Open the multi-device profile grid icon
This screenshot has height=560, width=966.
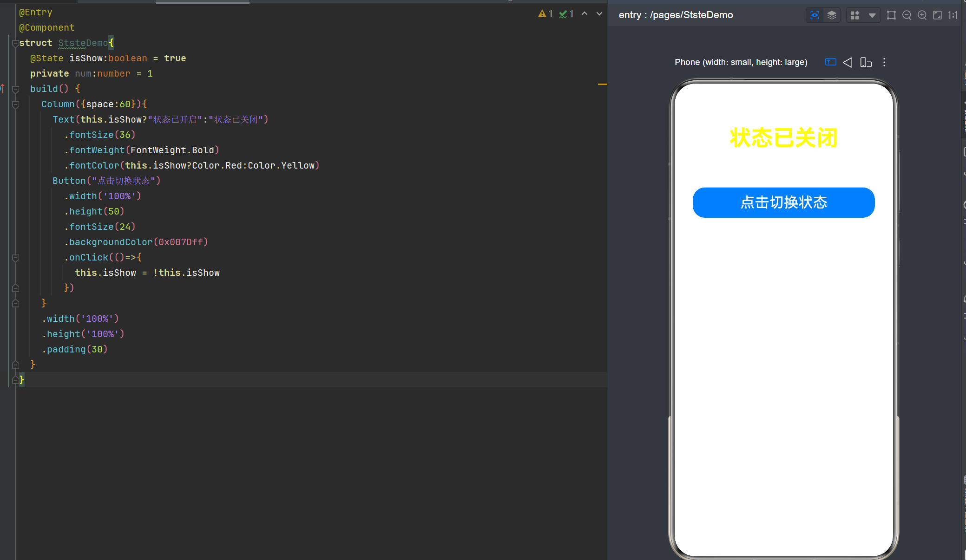tap(854, 15)
